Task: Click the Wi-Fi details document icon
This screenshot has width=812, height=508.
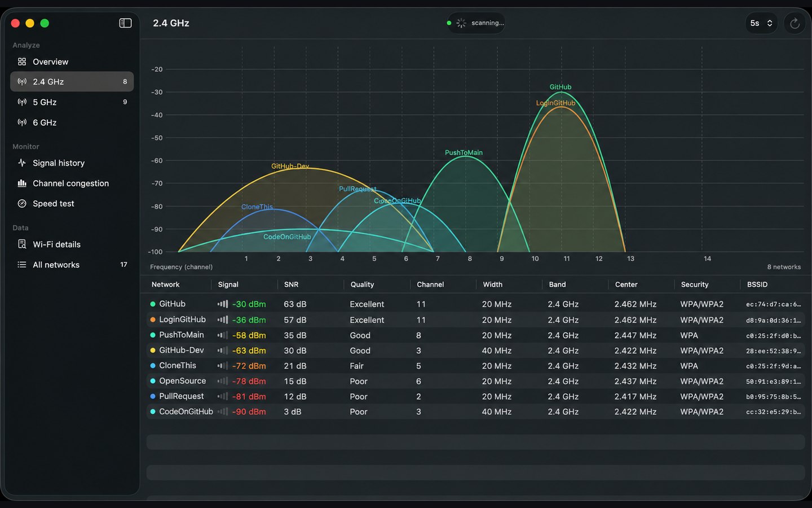Action: pos(22,244)
